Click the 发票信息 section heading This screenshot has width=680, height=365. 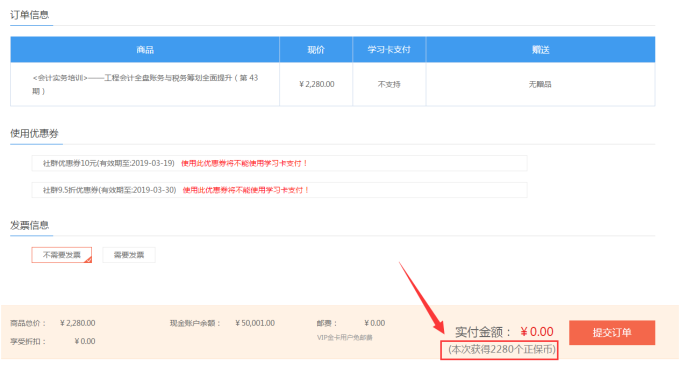tap(29, 225)
